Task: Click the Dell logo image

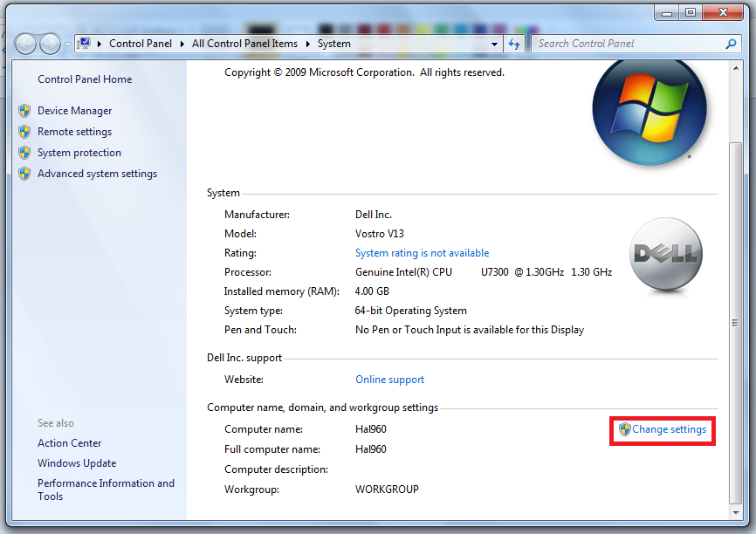Action: 666,254
